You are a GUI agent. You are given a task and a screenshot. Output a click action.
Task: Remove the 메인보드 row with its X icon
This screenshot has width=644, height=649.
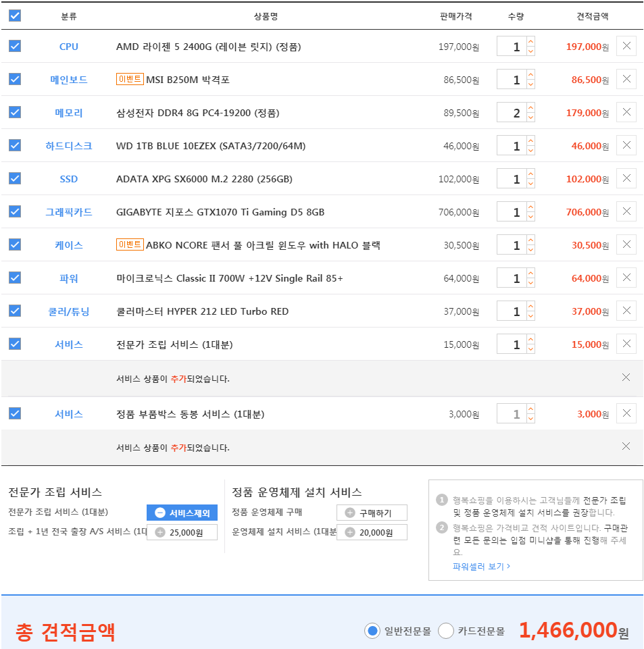tap(626, 79)
